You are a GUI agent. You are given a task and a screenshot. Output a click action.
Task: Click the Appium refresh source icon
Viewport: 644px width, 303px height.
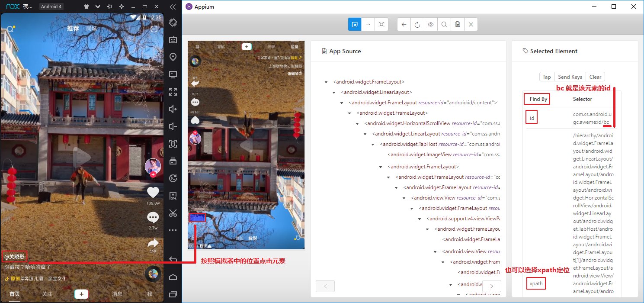tap(417, 25)
